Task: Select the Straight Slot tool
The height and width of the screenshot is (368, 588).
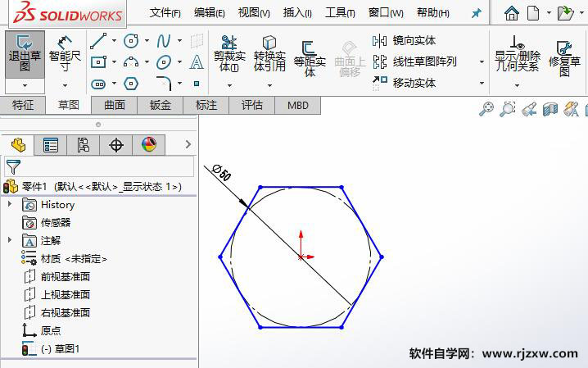Action: pyautogui.click(x=98, y=84)
